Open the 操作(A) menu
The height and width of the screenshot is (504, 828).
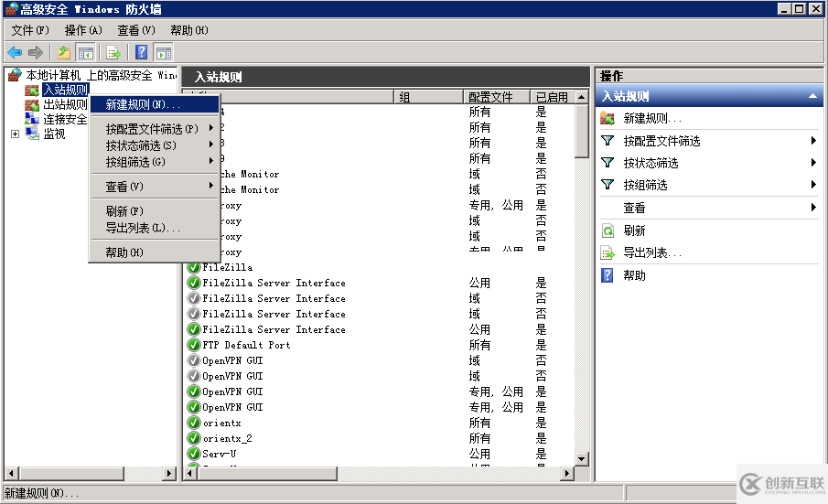[x=83, y=30]
